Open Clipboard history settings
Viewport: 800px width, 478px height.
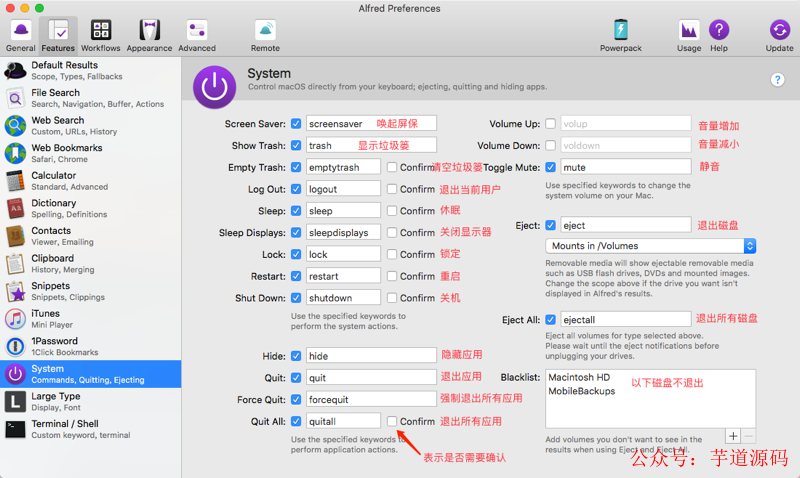click(90, 263)
